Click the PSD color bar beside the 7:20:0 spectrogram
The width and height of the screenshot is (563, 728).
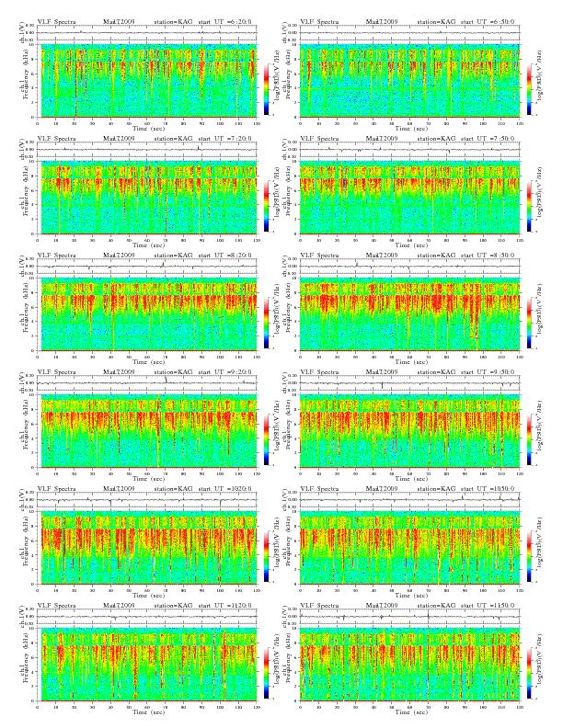click(x=266, y=206)
